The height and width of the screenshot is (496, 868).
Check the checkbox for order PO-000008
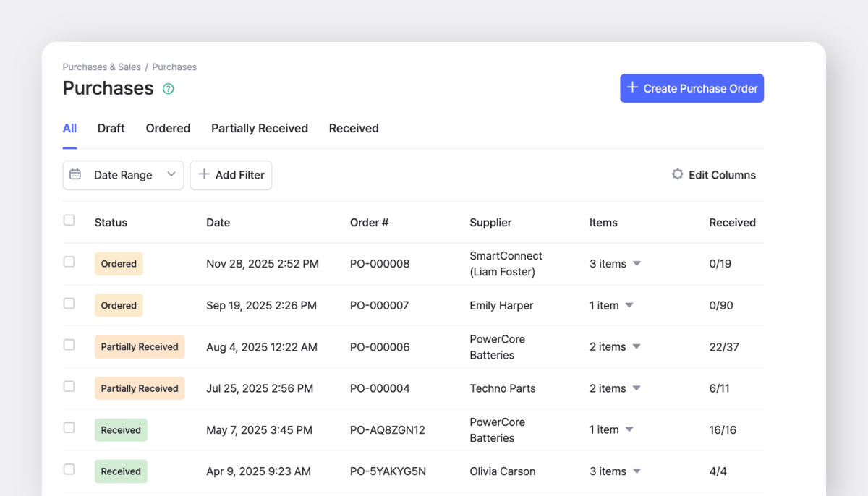click(69, 263)
